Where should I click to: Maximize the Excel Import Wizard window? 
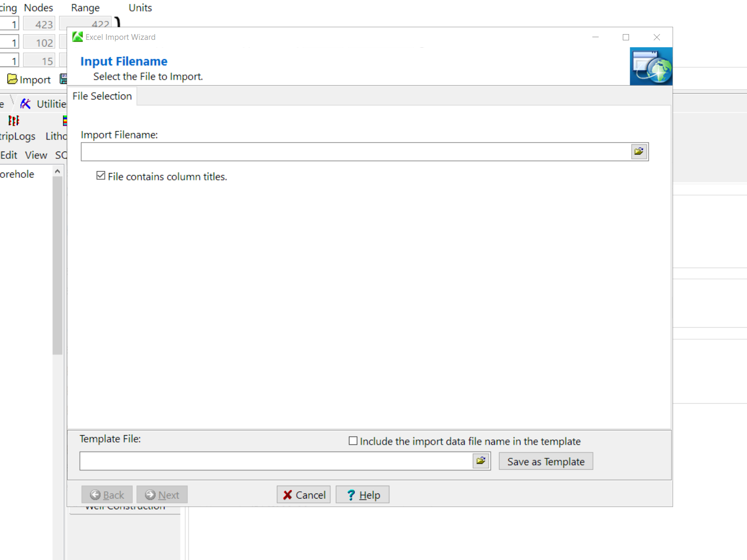[x=626, y=37]
